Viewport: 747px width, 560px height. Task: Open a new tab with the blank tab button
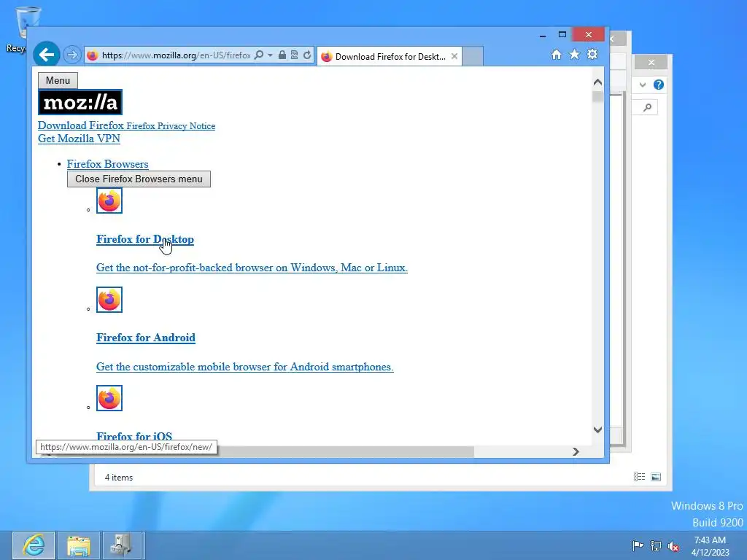point(473,56)
